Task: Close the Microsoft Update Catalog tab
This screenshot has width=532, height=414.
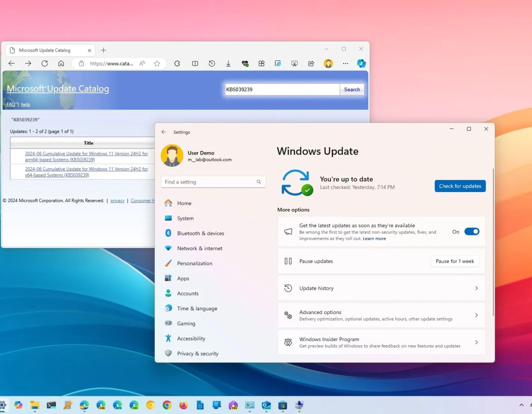Action: (90, 50)
